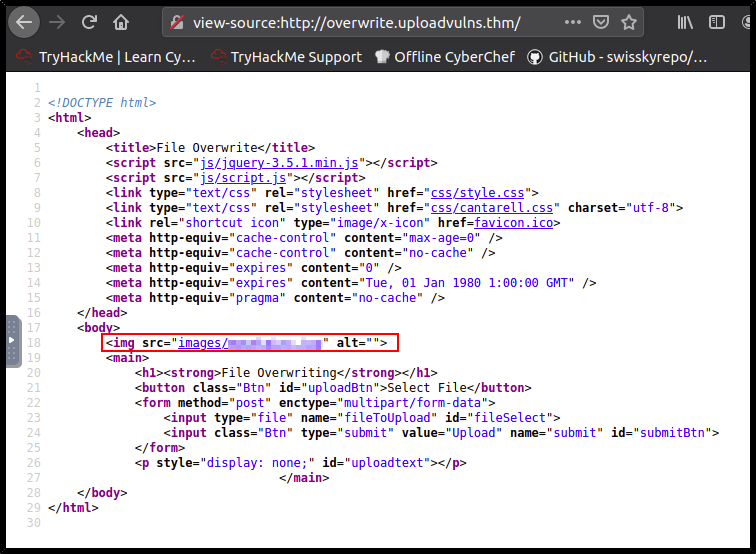Viewport: 756px width, 554px height.
Task: Go back with the back arrow button
Action: 24,22
